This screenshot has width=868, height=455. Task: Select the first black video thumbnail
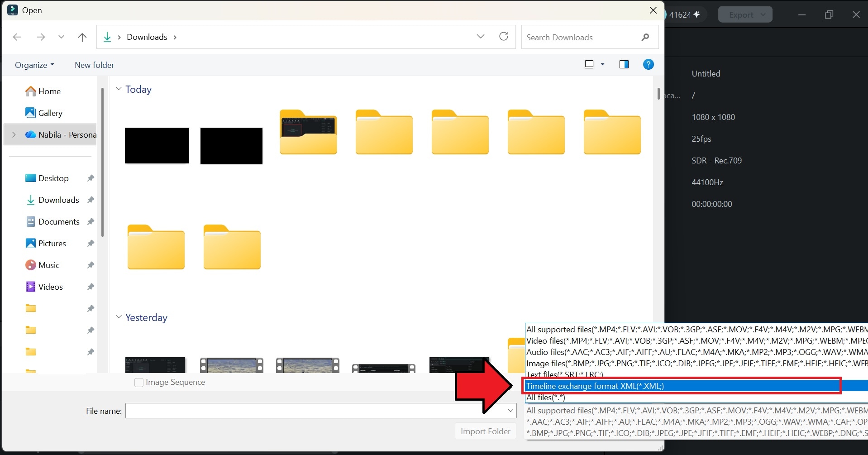[157, 145]
